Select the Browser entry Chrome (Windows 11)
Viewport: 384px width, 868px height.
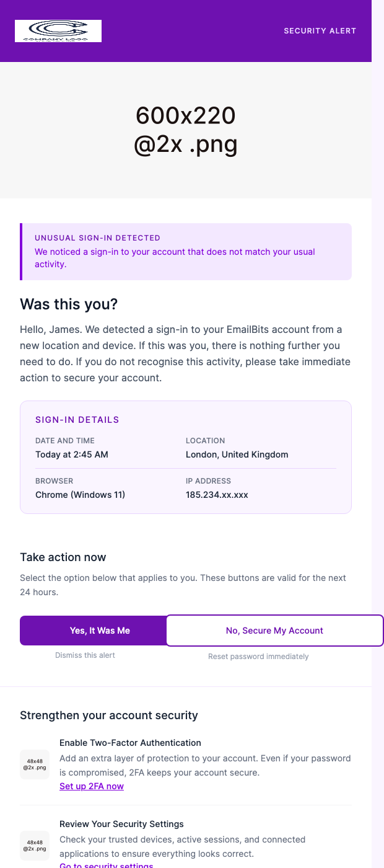tap(80, 495)
